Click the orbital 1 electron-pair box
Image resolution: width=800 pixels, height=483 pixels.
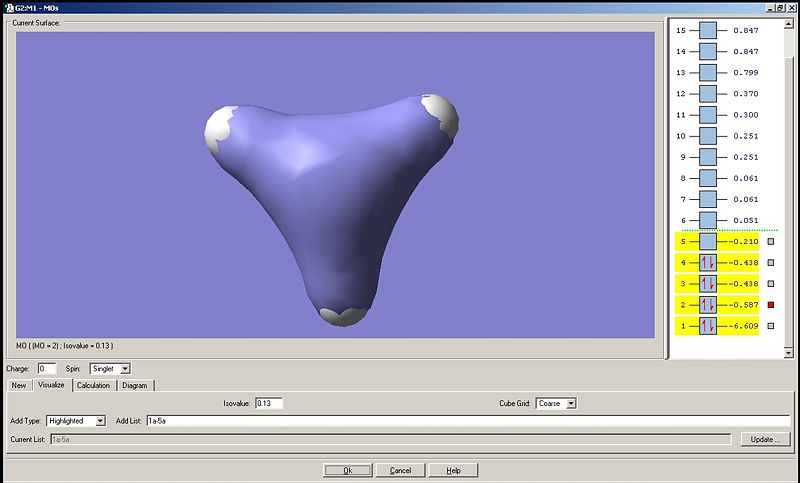tap(708, 326)
